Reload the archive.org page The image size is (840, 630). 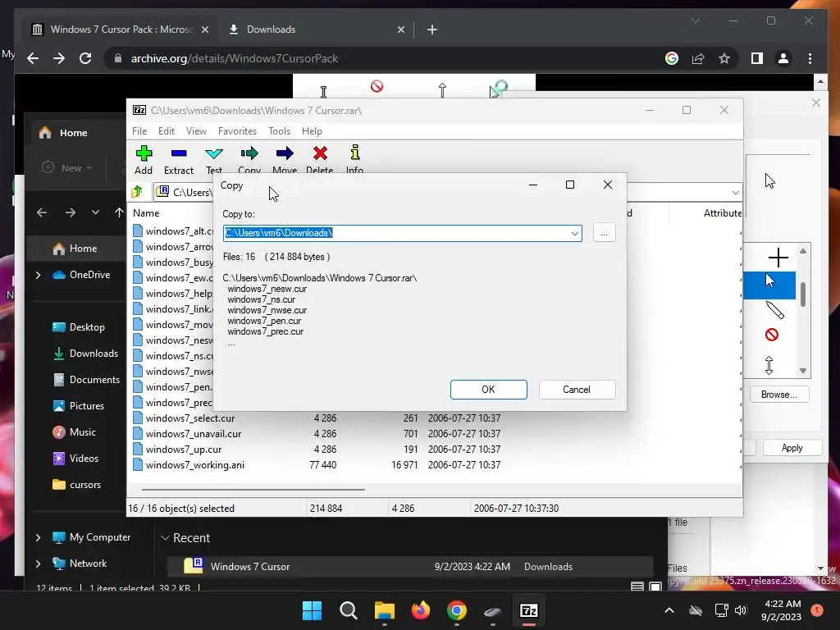[85, 58]
